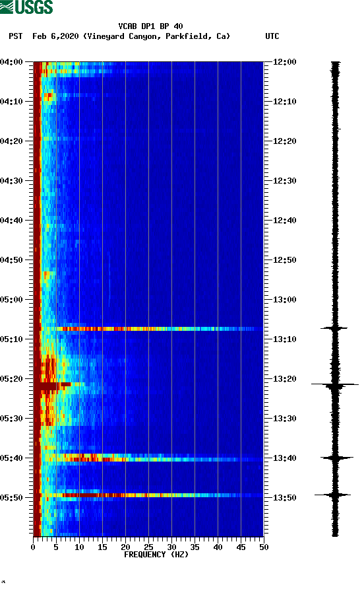Click the 'UTC' timezone label

272,36
